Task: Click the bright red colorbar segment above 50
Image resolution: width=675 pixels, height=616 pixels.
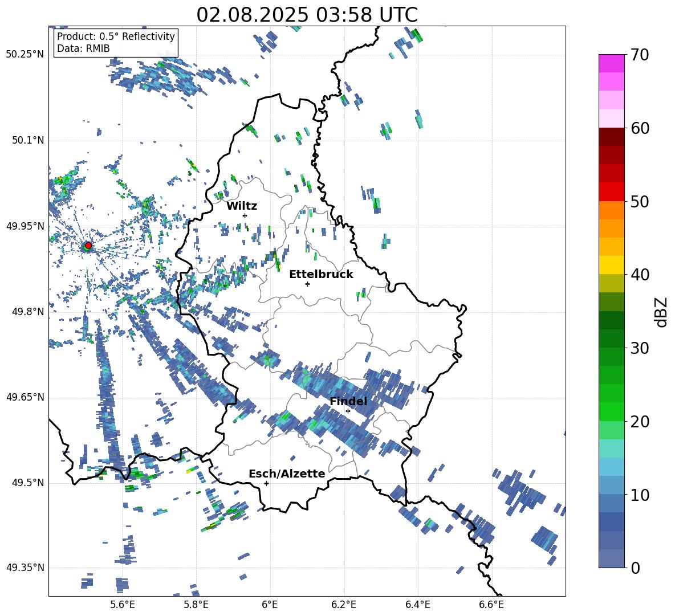Action: tap(611, 192)
